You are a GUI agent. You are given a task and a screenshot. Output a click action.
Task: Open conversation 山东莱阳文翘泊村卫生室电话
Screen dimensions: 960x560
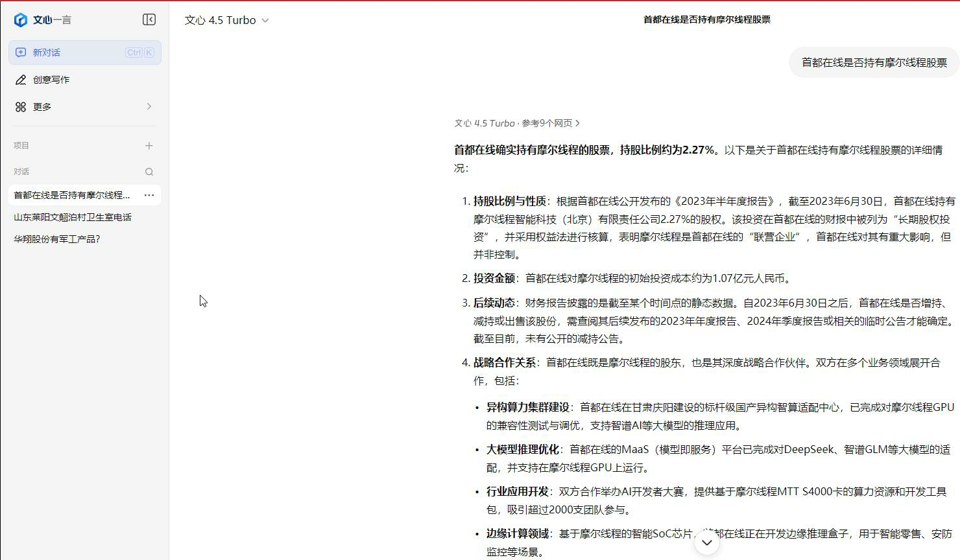tap(73, 217)
